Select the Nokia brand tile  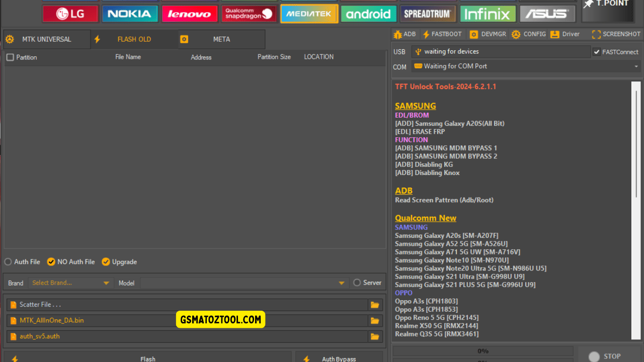[130, 14]
